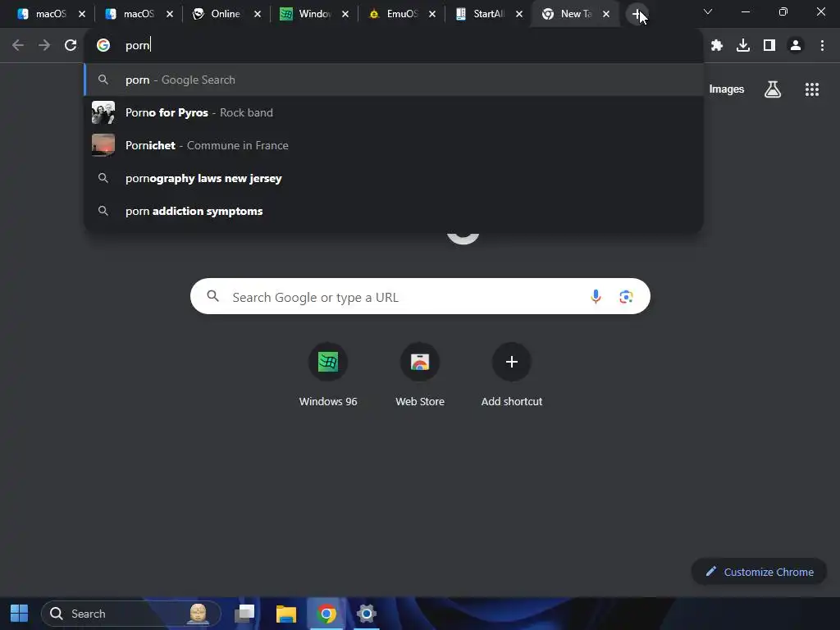This screenshot has width=840, height=630.
Task: Open a new tab with plus button
Action: [x=637, y=15]
